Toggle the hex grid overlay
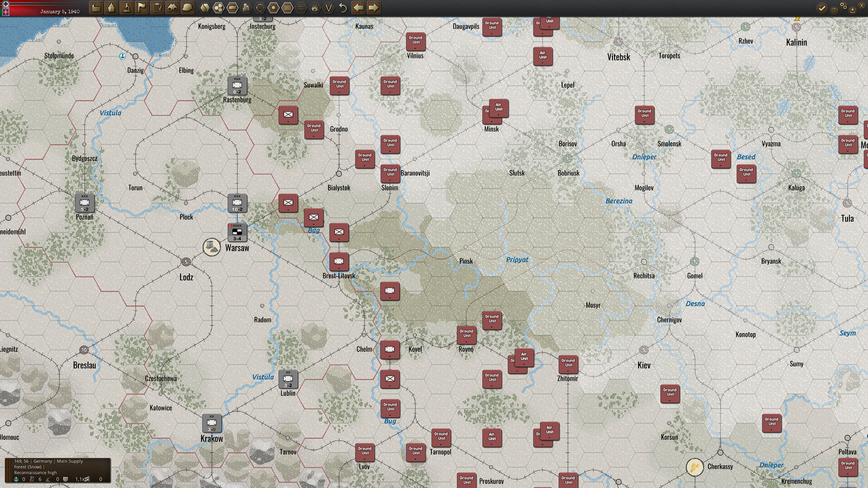Viewport: 868px width, 488px height. coord(218,8)
